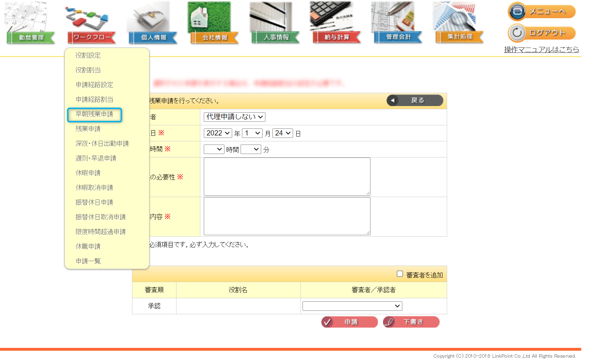590x364 pixels.
Task: Choose 休暇申請 in the dropdown menu
Action: pyautogui.click(x=88, y=173)
